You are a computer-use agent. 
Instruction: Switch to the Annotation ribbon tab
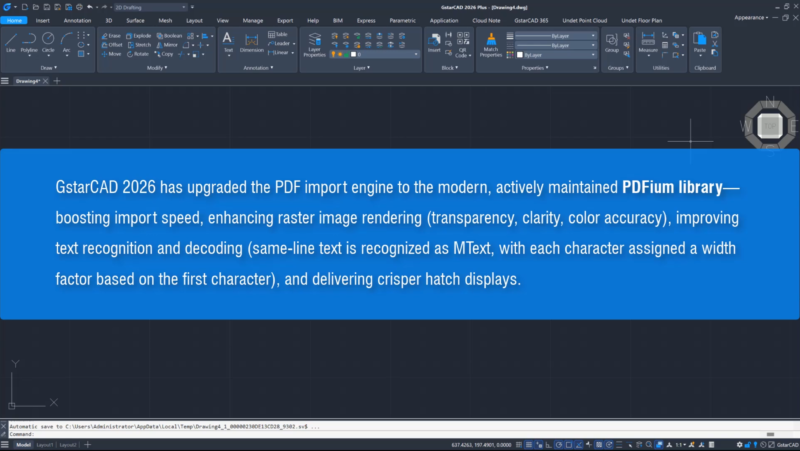click(77, 20)
